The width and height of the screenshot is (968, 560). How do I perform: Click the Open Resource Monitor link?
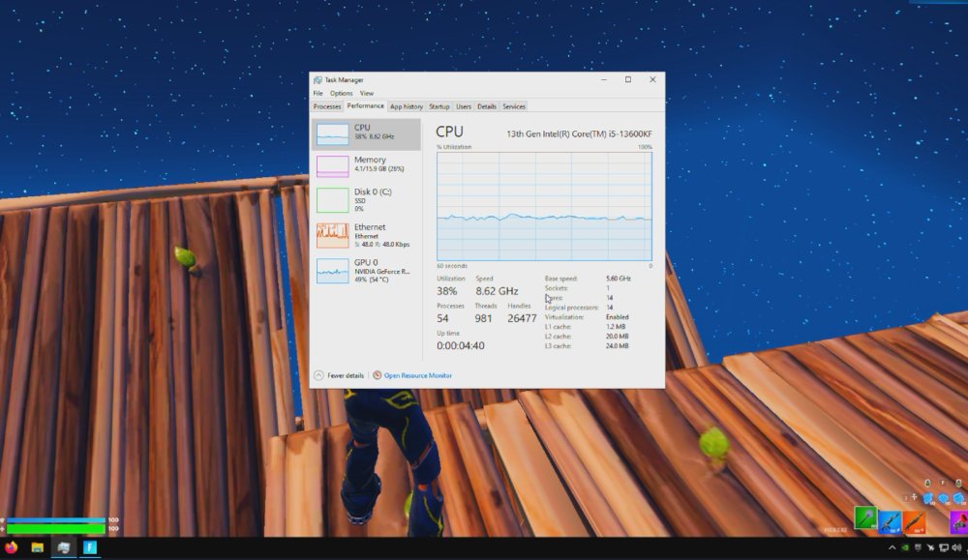(x=418, y=375)
